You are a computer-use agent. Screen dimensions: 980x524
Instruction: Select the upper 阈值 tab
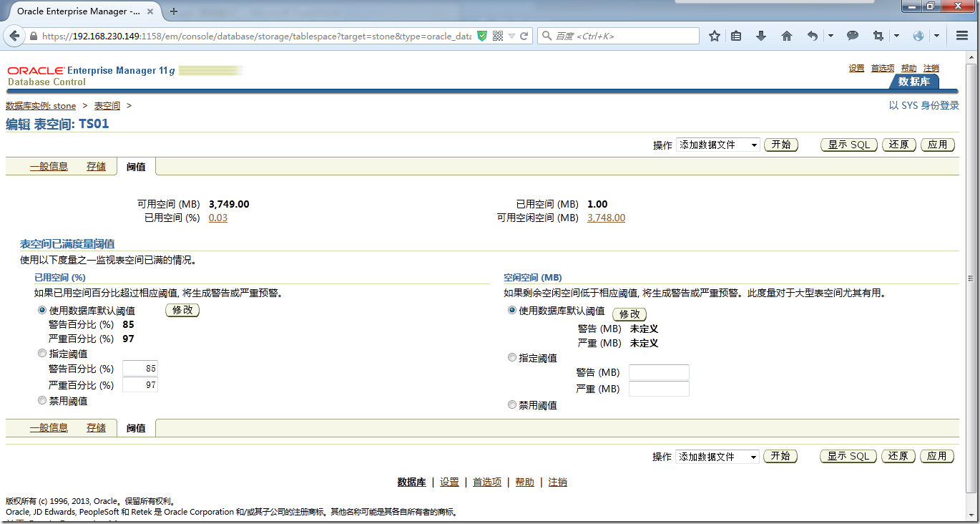136,167
